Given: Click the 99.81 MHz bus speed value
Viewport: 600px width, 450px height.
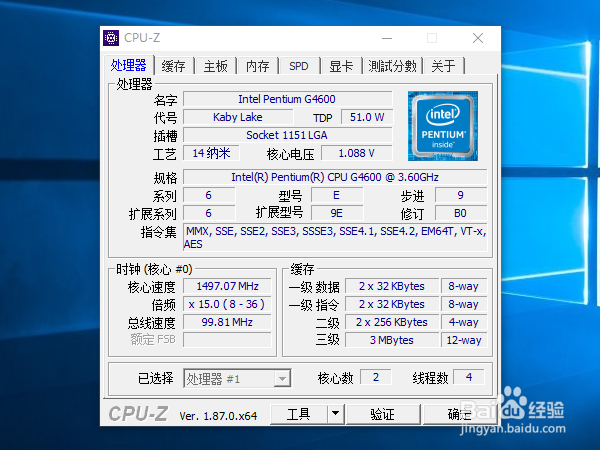Looking at the screenshot, I should pos(227,322).
